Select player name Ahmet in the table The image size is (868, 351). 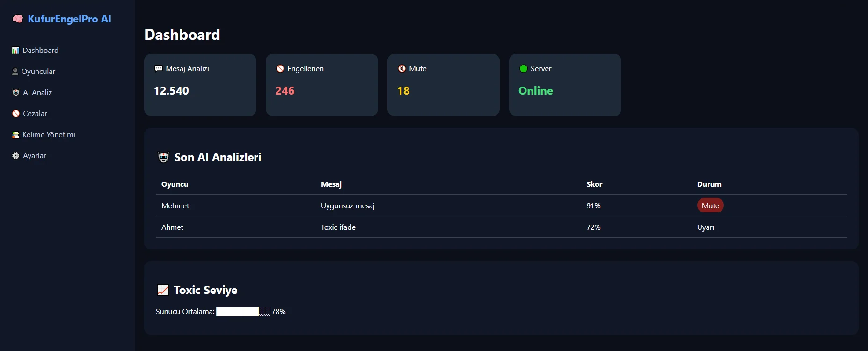coord(173,227)
